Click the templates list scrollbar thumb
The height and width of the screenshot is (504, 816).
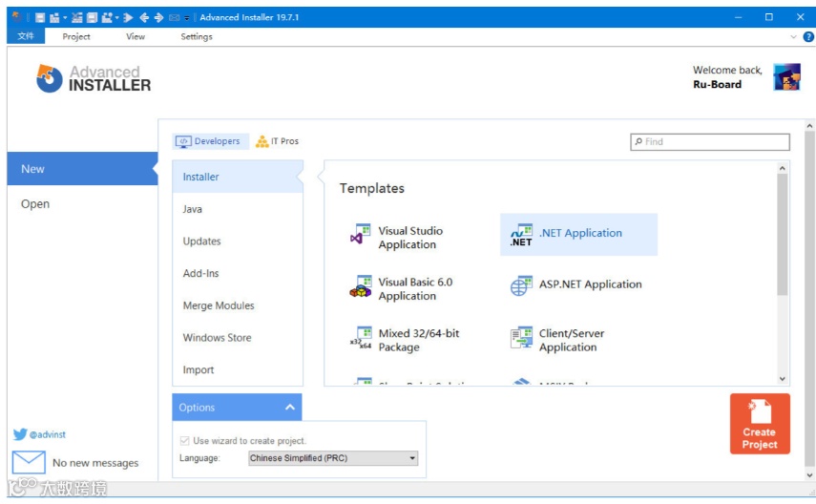point(783,234)
